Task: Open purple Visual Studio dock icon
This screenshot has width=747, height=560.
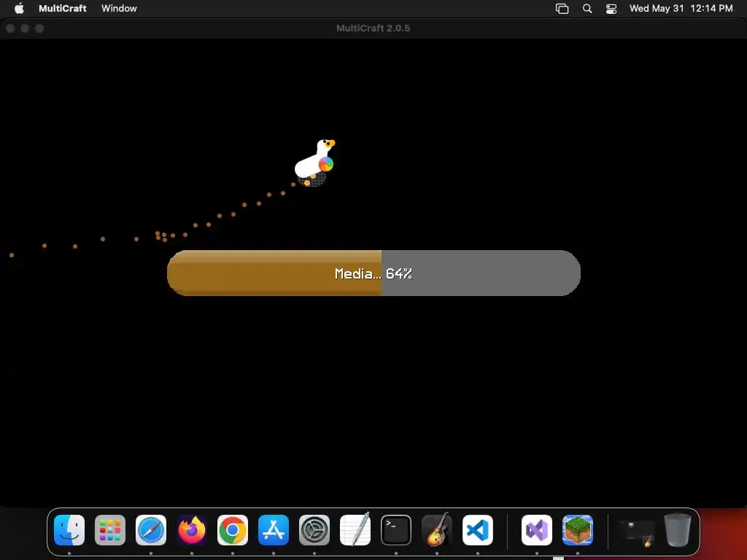Action: point(537,530)
